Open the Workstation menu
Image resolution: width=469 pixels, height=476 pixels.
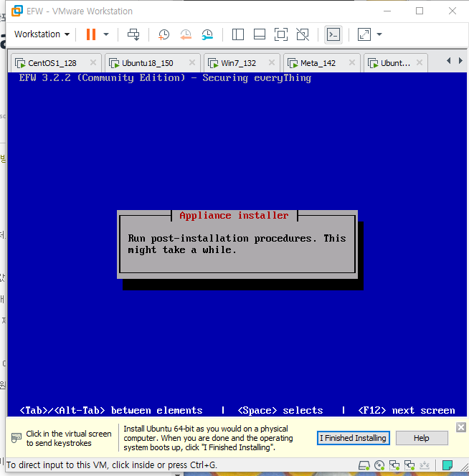[42, 34]
